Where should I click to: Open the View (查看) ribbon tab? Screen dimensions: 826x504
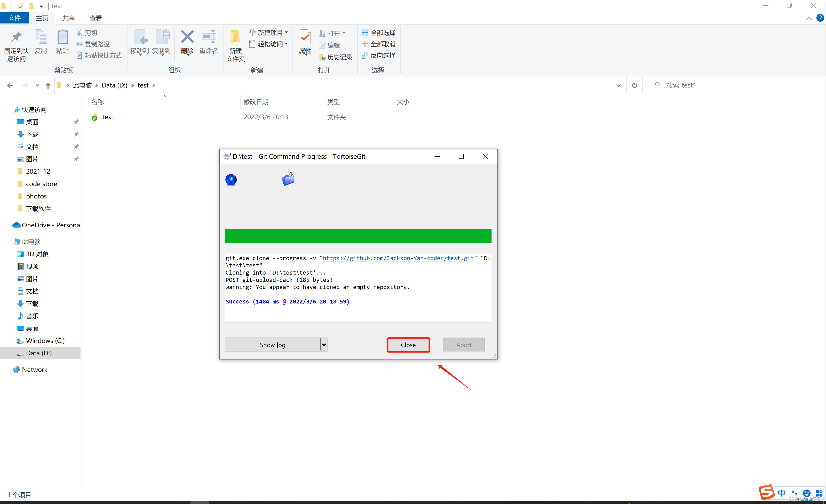[96, 18]
